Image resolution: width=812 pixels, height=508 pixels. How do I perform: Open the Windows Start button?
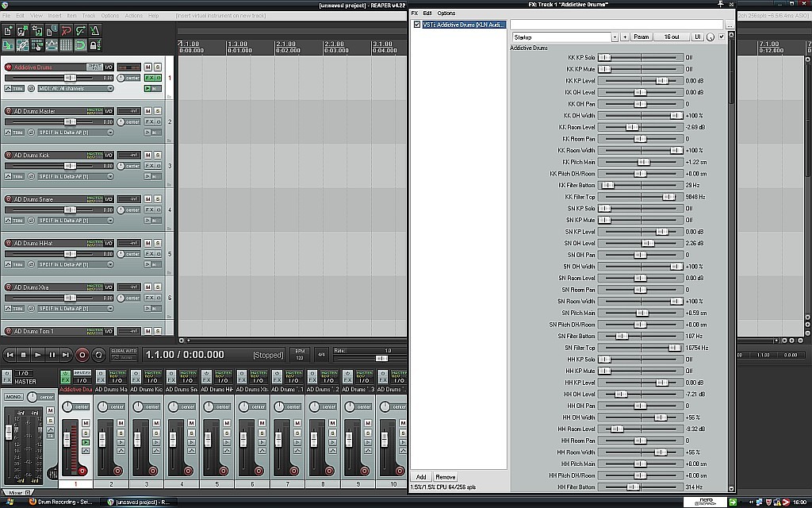[10, 502]
